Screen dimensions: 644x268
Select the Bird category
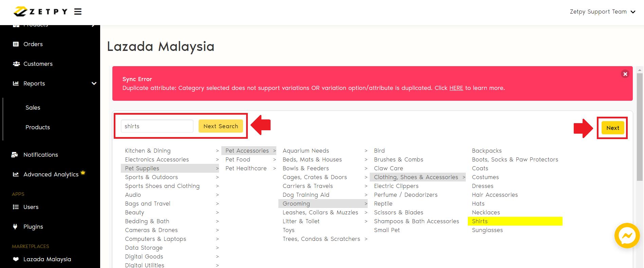379,151
